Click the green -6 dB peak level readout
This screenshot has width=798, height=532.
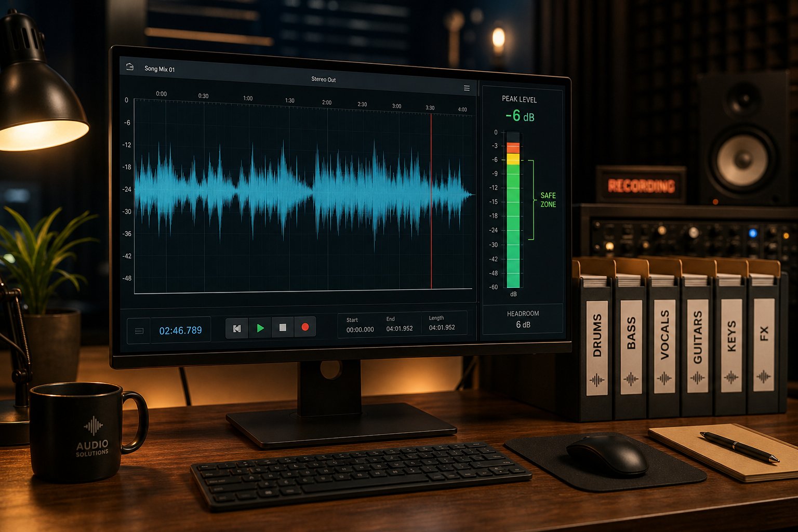click(520, 116)
